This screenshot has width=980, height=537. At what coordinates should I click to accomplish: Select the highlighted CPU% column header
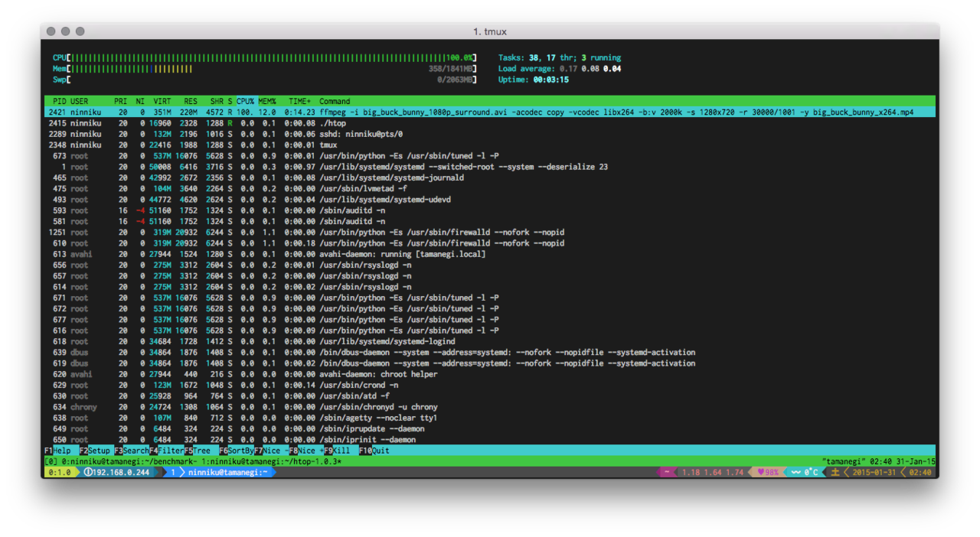245,101
